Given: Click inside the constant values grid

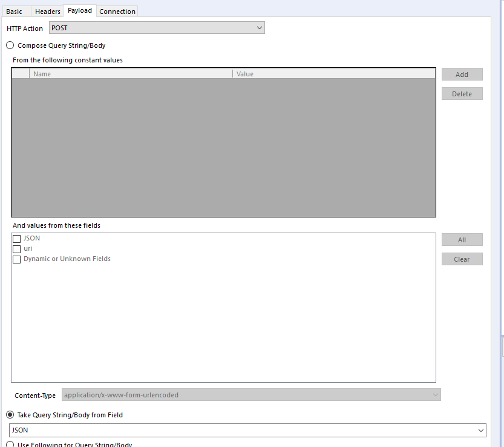Looking at the screenshot, I should tap(224, 145).
